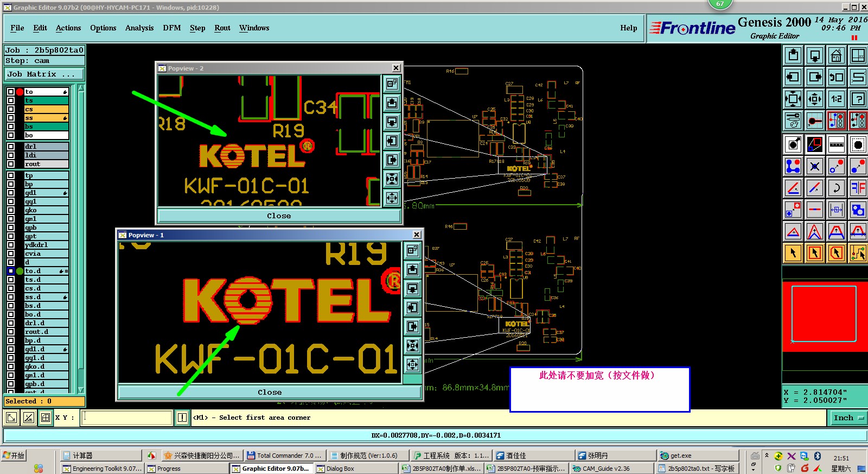Viewport: 868px width, 474px height.
Task: Click the pan down view icon
Action: tap(815, 55)
